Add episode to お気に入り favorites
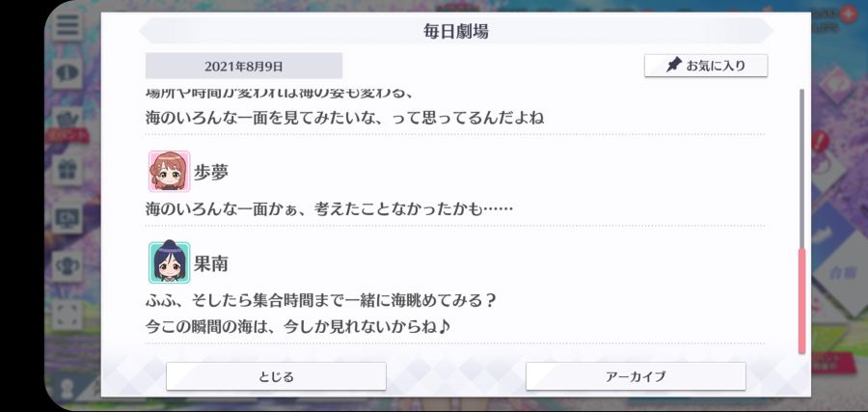This screenshot has width=868, height=412. click(706, 66)
